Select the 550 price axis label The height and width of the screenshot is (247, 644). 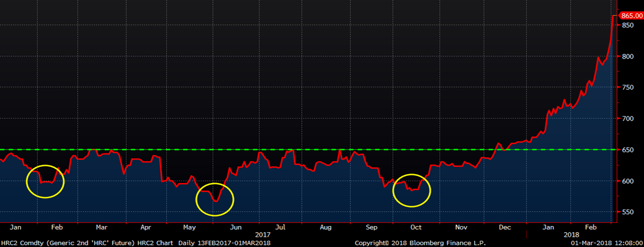pos(628,212)
